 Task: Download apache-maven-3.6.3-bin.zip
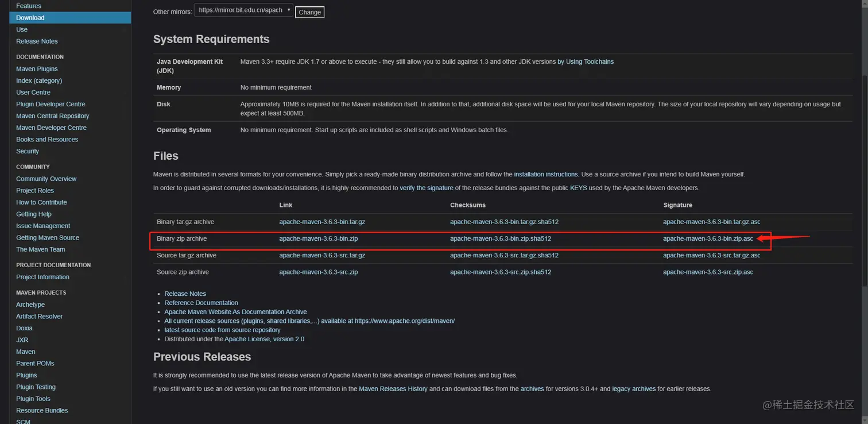(319, 238)
